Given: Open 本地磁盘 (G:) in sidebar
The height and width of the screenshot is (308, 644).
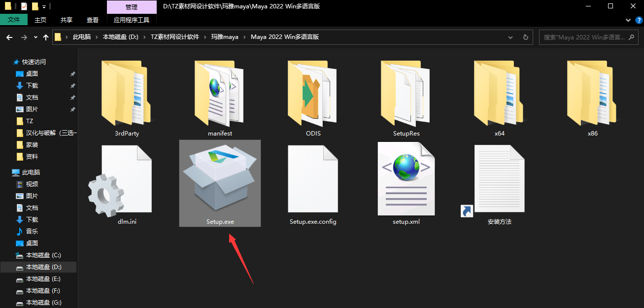Looking at the screenshot, I should point(43,303).
